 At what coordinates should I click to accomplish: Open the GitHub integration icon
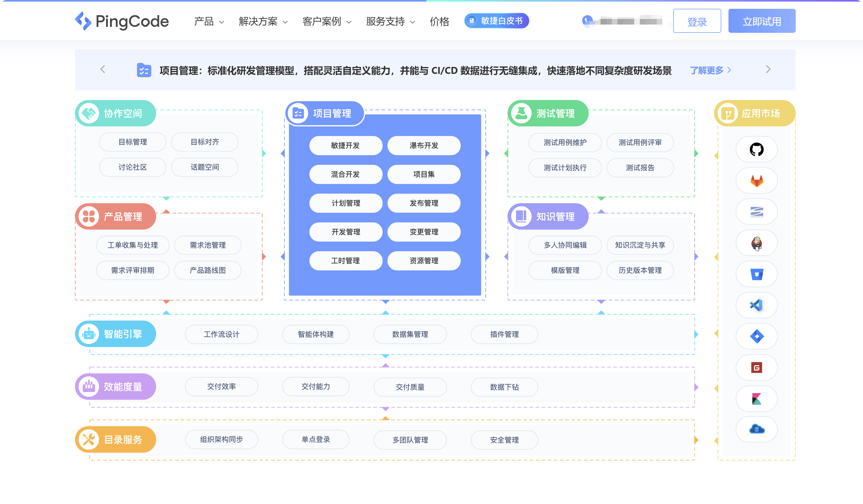pyautogui.click(x=756, y=150)
